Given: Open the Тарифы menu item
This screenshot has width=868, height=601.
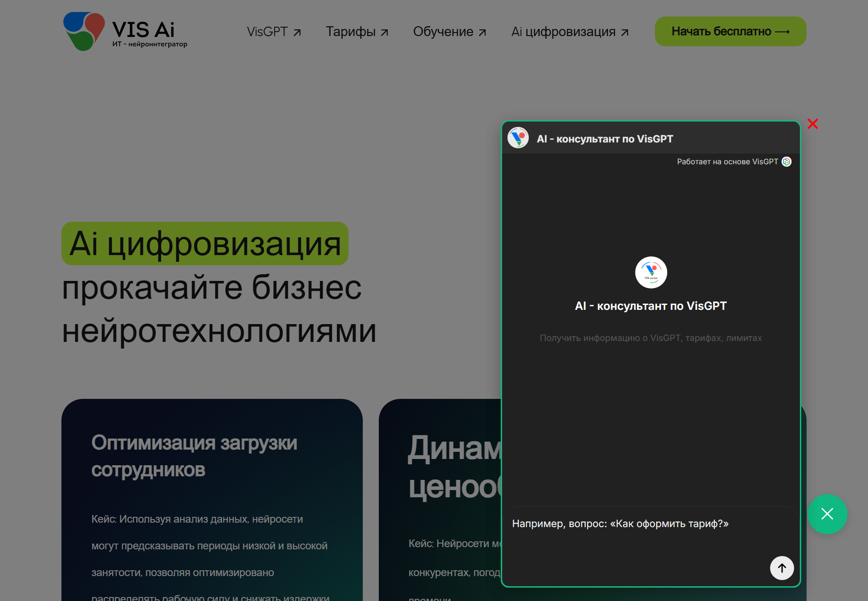Looking at the screenshot, I should [x=352, y=32].
